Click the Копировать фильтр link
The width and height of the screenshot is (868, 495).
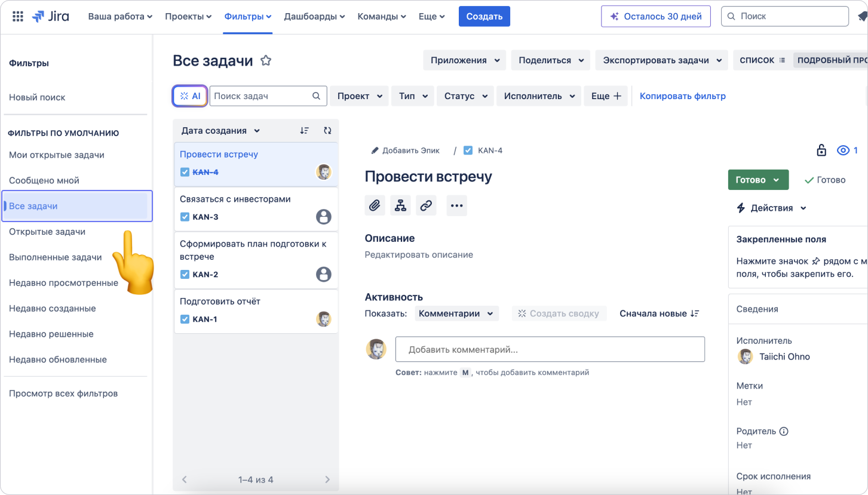[682, 96]
